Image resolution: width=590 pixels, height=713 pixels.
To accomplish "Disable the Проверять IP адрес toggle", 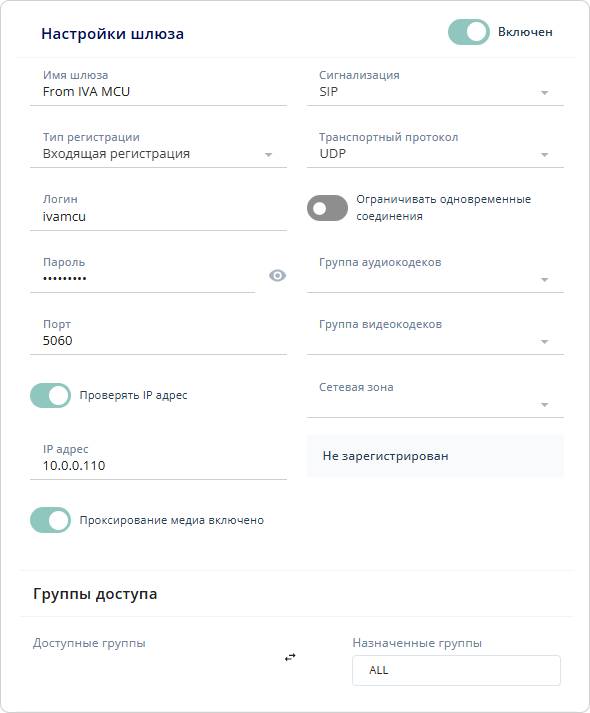I will pos(50,395).
